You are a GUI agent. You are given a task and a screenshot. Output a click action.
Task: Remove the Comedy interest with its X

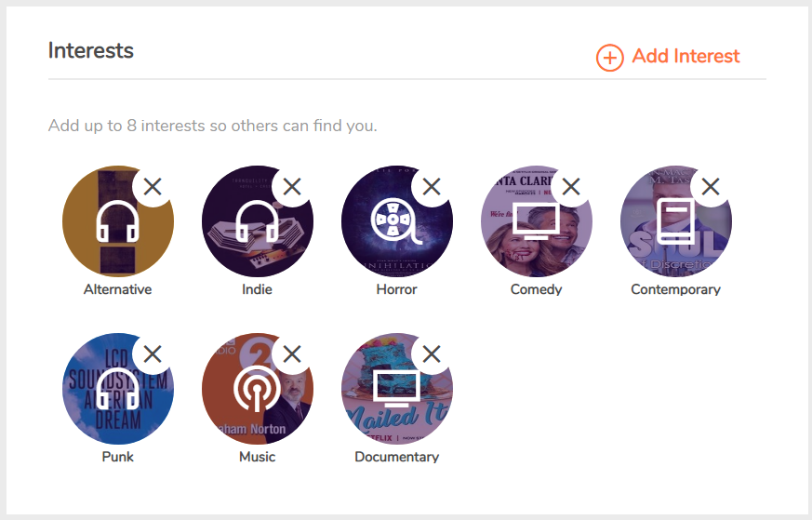pyautogui.click(x=571, y=186)
